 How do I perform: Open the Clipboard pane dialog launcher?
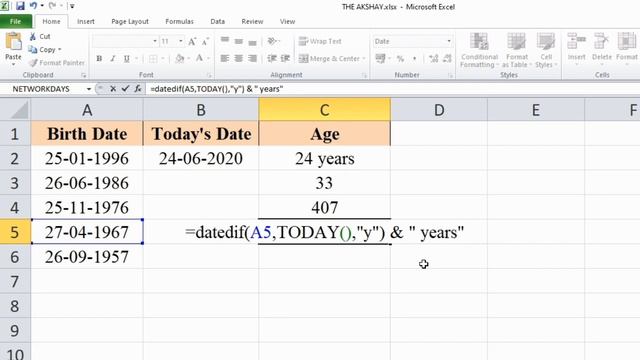pyautogui.click(x=84, y=75)
